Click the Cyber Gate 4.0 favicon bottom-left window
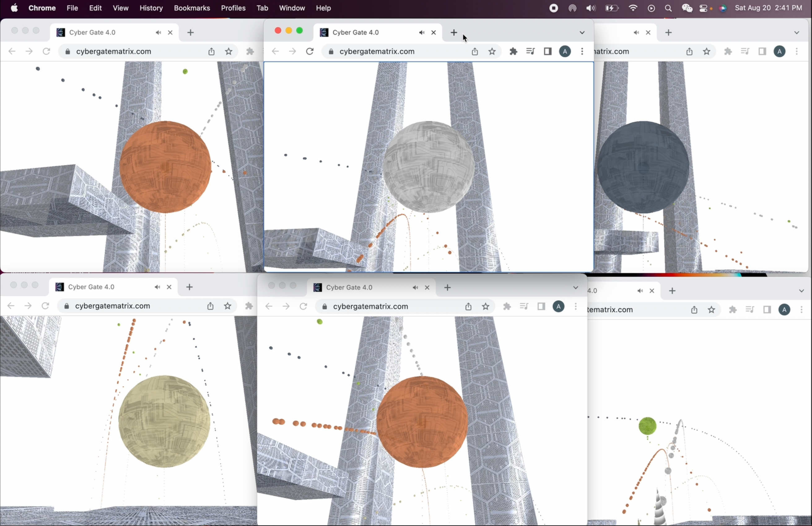Screen dimensions: 812x526 (59, 287)
